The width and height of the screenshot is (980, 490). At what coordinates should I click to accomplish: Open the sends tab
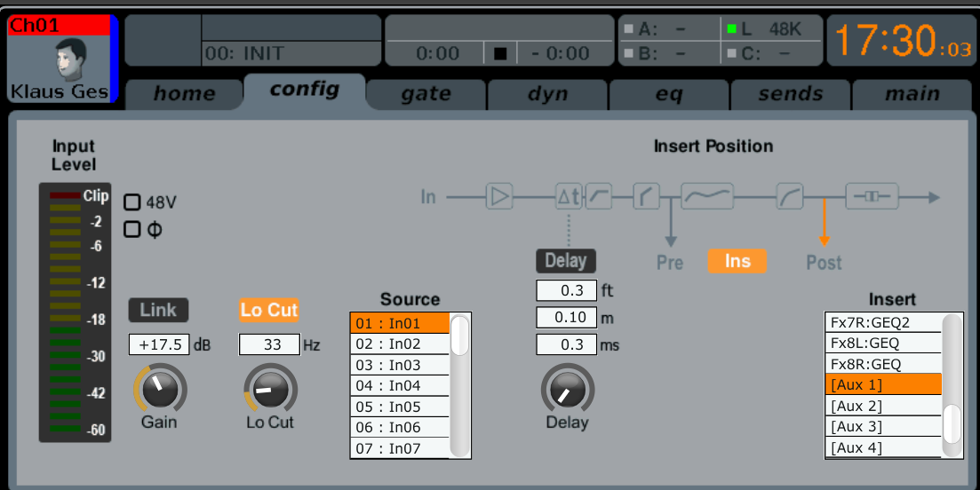point(791,93)
